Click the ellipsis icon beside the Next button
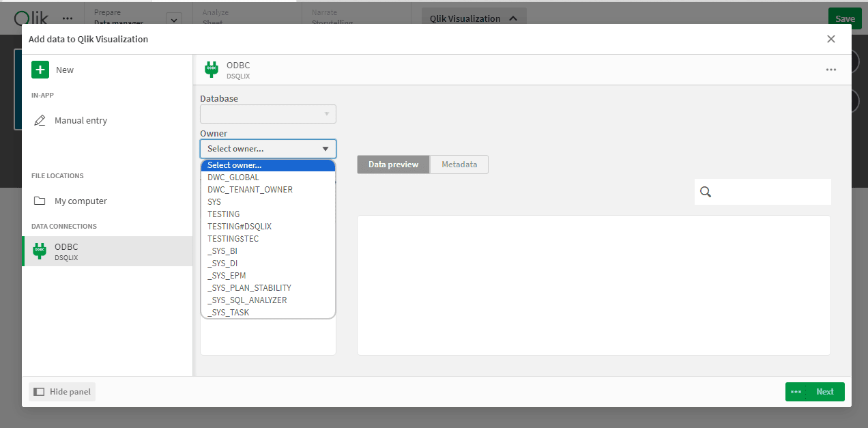 click(x=796, y=391)
